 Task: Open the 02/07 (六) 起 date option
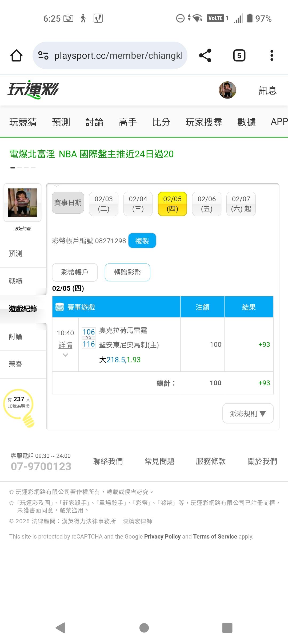241,204
